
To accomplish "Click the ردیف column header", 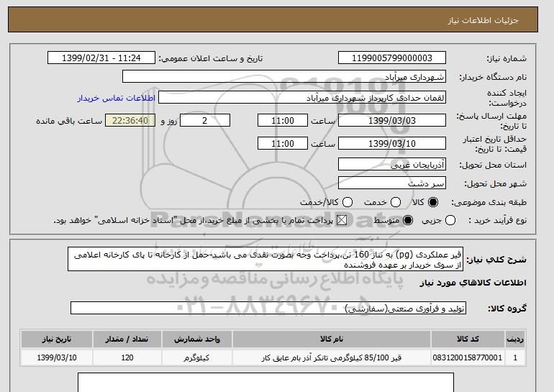I will click(x=515, y=339).
